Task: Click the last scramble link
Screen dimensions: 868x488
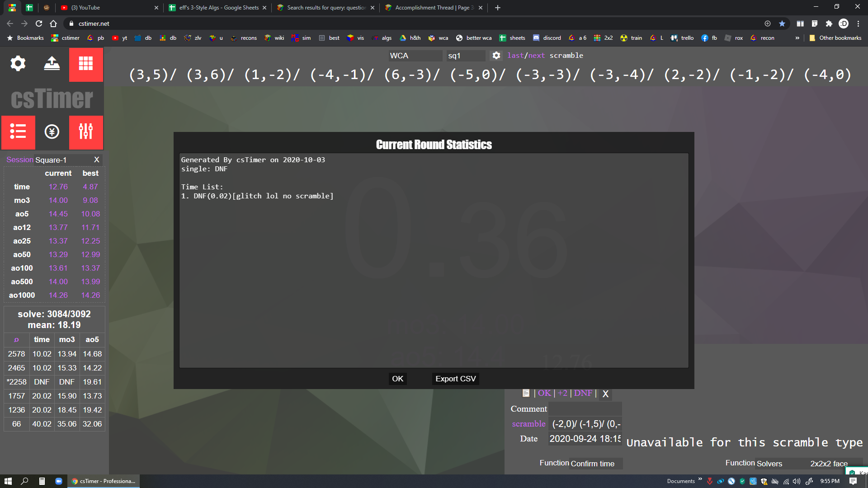Action: click(515, 56)
